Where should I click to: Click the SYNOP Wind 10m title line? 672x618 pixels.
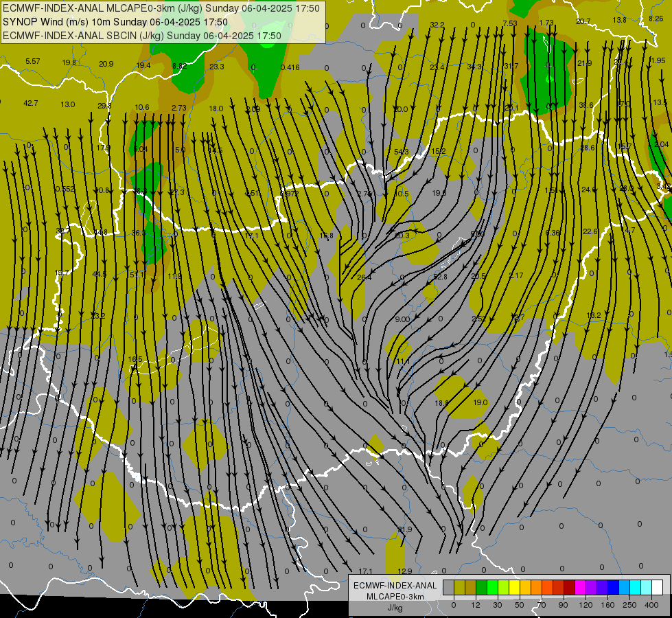[115, 22]
